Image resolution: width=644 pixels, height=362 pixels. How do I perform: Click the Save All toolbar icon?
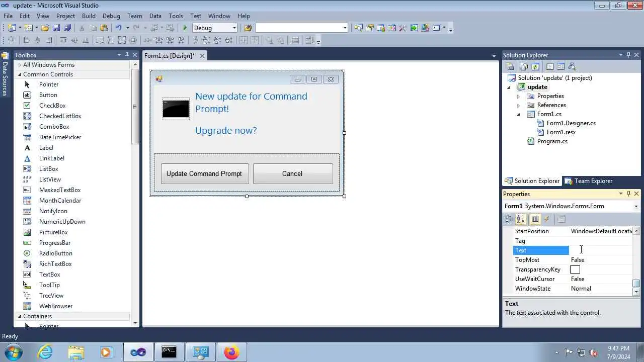click(67, 28)
